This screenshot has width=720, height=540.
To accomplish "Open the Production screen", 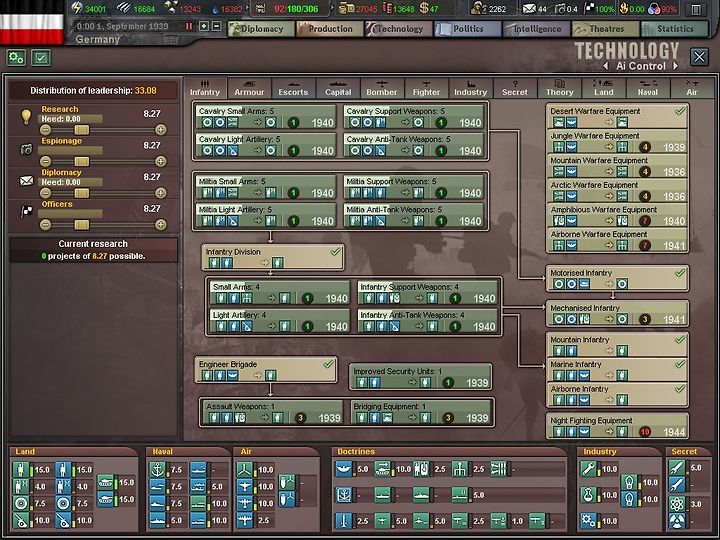I will pos(330,29).
